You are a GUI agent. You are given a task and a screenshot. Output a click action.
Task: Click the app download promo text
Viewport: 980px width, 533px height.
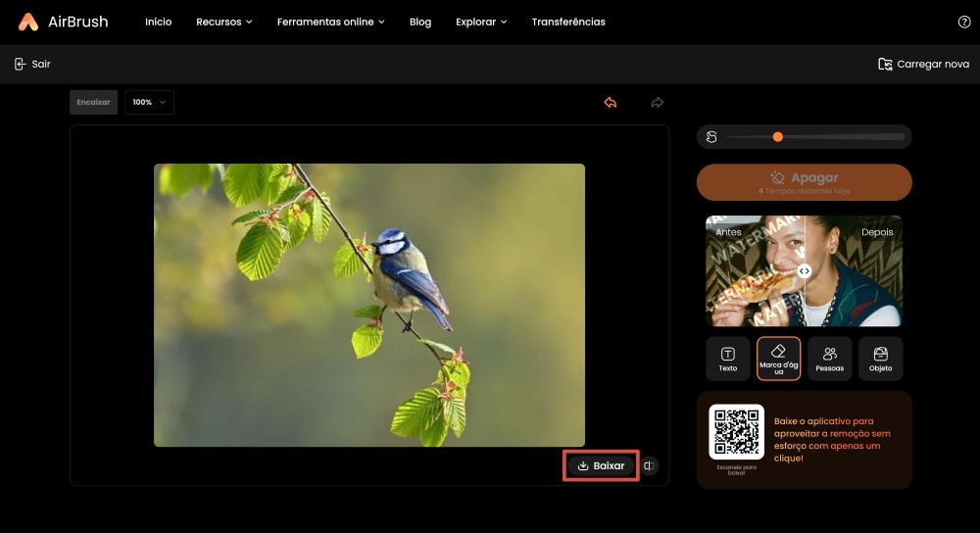832,439
